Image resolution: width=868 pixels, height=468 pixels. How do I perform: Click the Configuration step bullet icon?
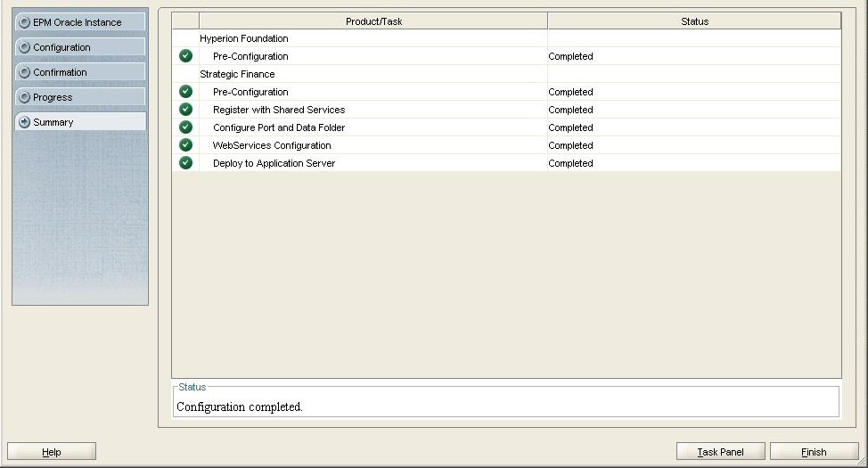[24, 47]
